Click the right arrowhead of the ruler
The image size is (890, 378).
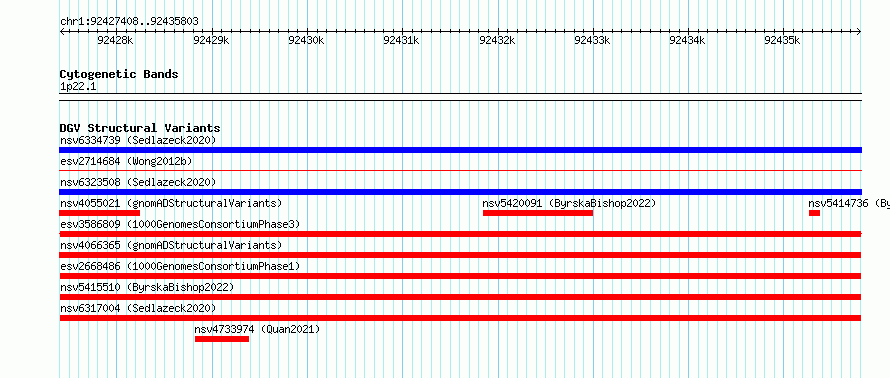859,32
